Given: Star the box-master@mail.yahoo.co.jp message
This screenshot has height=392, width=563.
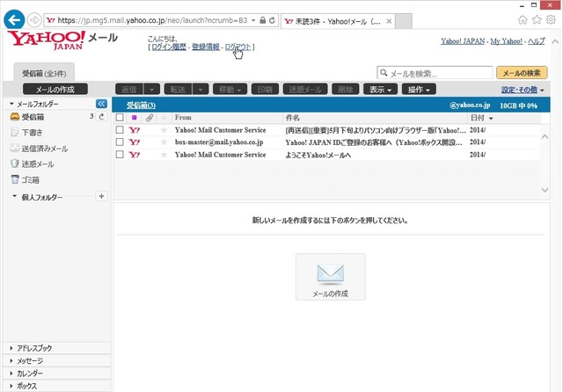Looking at the screenshot, I should (x=165, y=142).
